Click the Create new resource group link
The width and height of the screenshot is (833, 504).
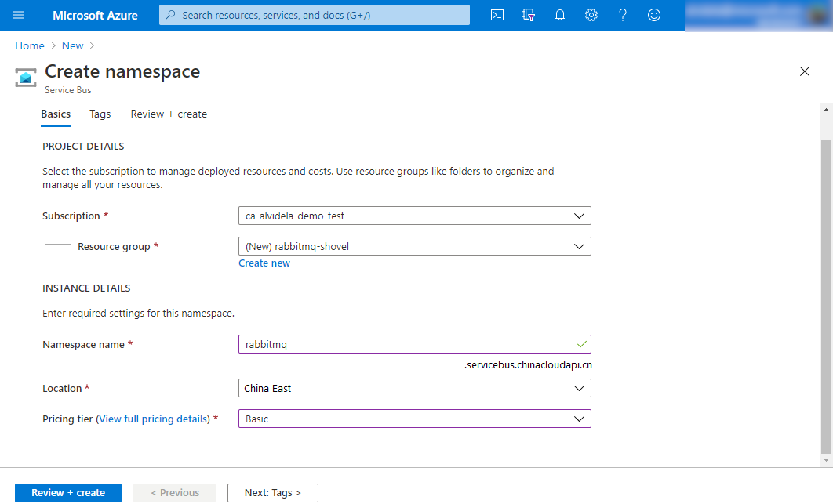tap(264, 263)
